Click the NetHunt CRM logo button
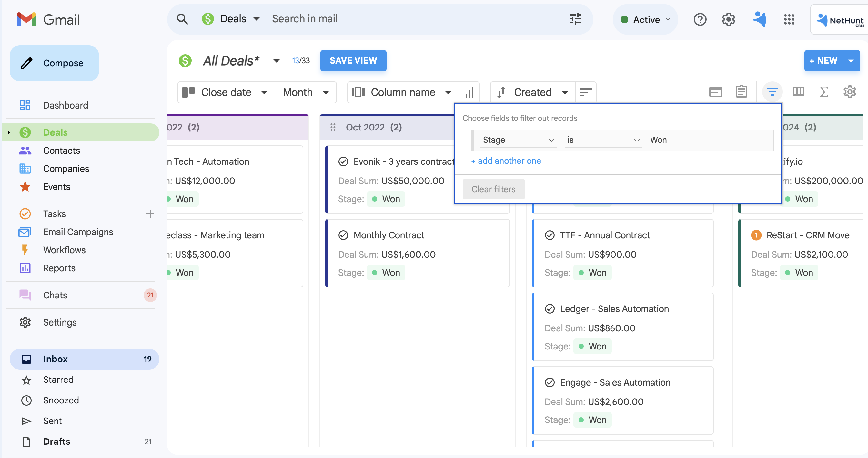The height and width of the screenshot is (458, 868). pos(839,20)
